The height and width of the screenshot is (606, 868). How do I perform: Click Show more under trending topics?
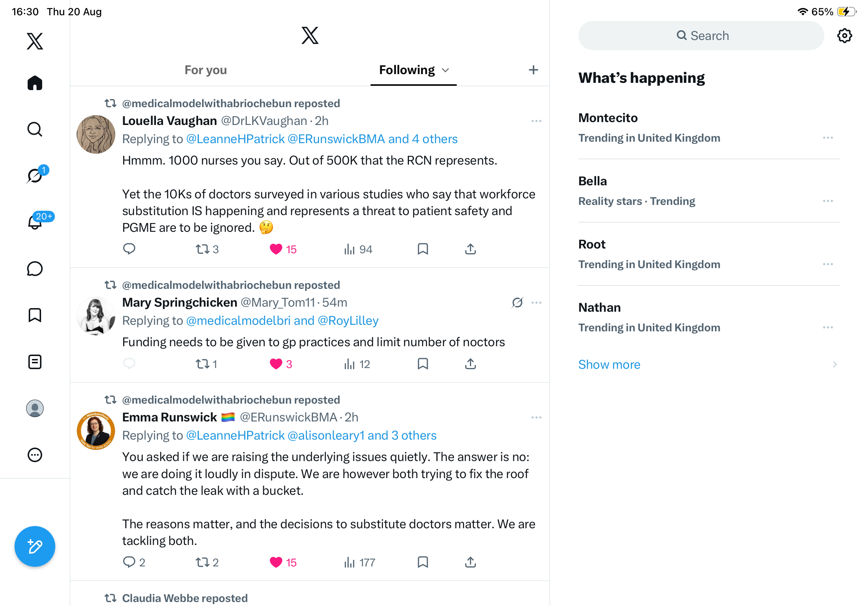(609, 365)
